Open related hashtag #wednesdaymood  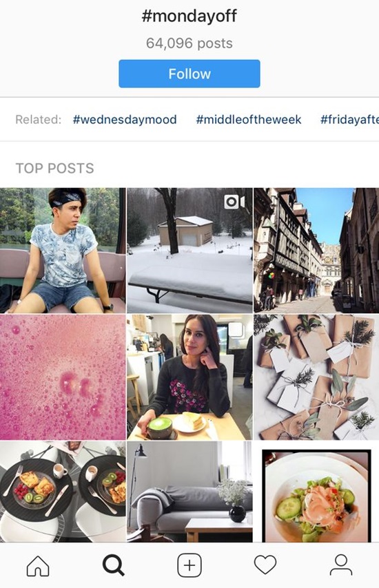[125, 120]
